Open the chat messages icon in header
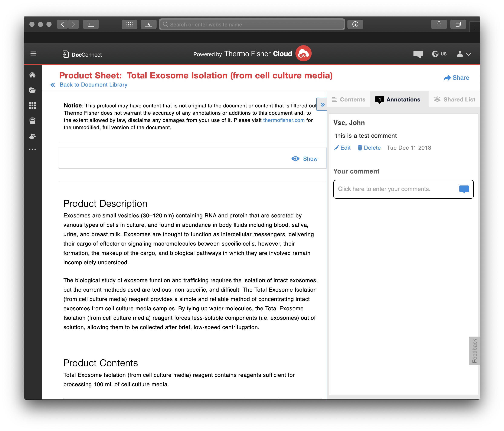 418,54
